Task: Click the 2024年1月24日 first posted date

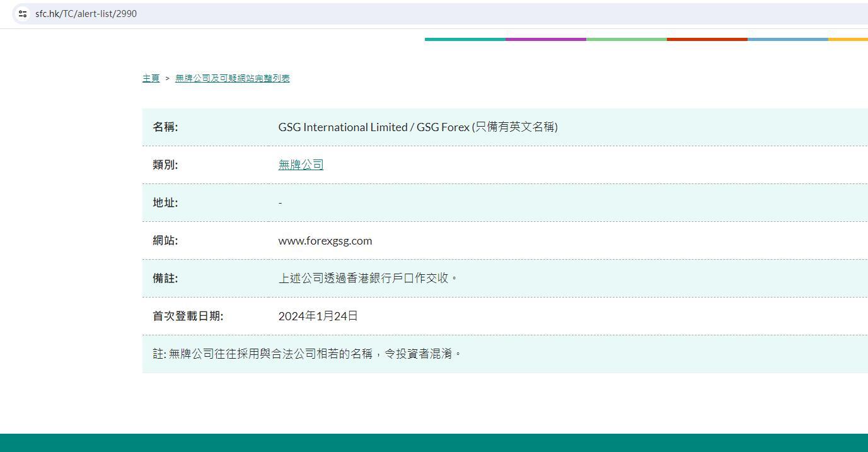Action: click(318, 316)
